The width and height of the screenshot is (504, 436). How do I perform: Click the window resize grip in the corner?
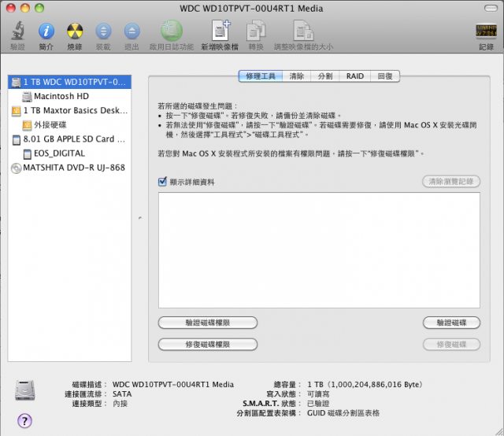(x=499, y=431)
